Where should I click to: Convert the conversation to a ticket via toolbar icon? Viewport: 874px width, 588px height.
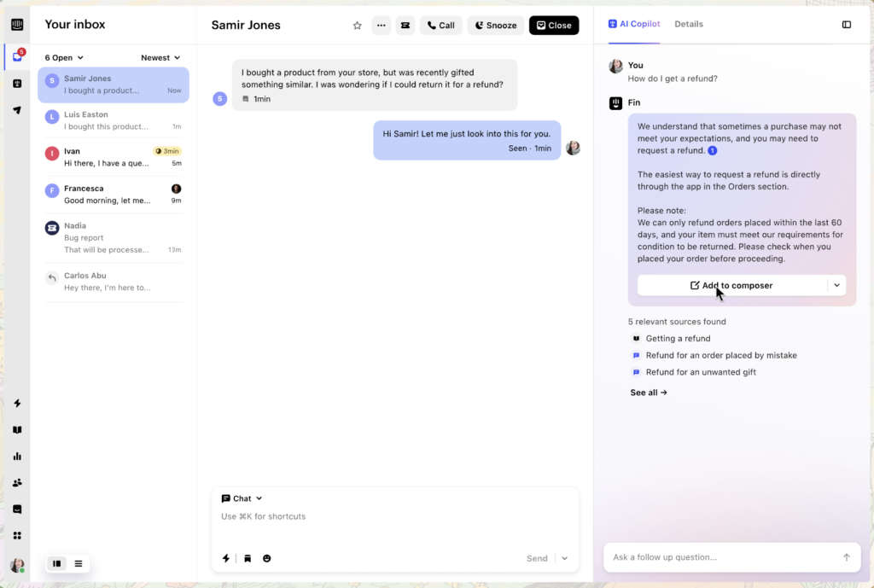tap(405, 25)
